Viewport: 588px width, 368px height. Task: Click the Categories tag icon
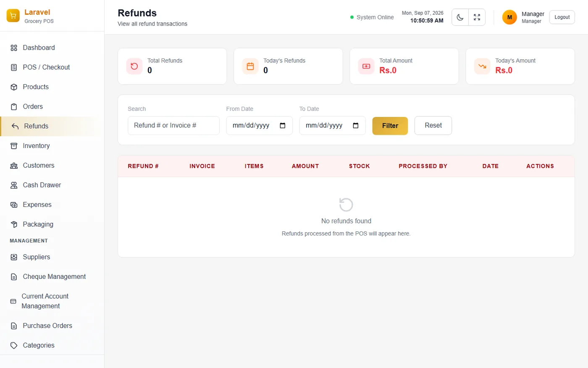click(14, 345)
